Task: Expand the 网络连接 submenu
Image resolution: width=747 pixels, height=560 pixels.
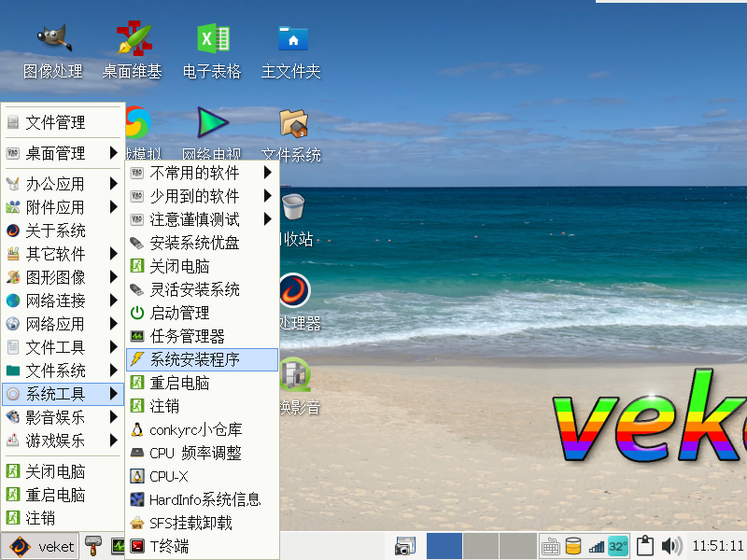Action: point(63,301)
